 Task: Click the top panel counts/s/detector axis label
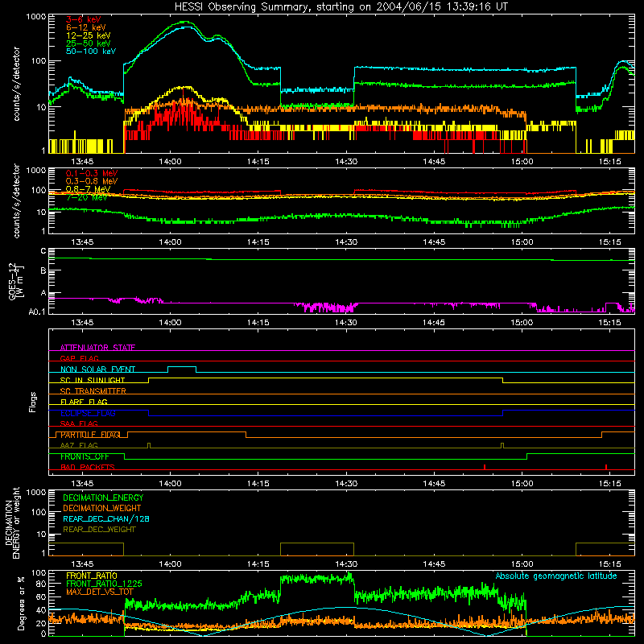[x=16, y=84]
